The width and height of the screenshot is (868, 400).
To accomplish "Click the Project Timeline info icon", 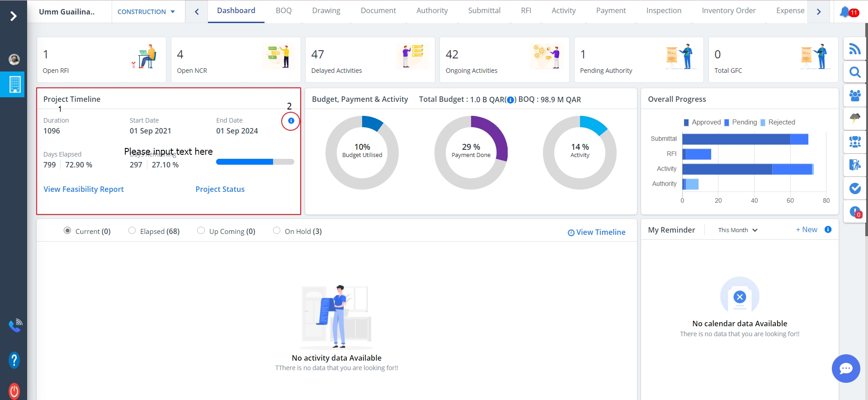I will pyautogui.click(x=291, y=121).
